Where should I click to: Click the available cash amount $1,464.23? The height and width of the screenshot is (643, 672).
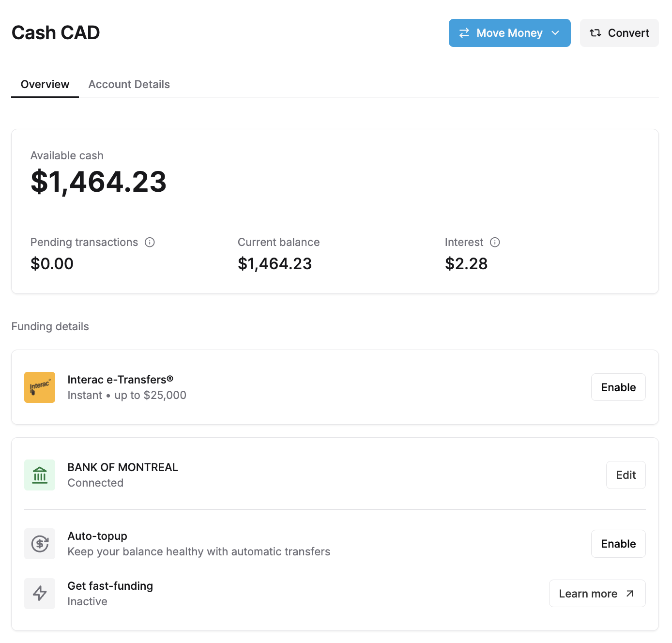[x=98, y=182]
